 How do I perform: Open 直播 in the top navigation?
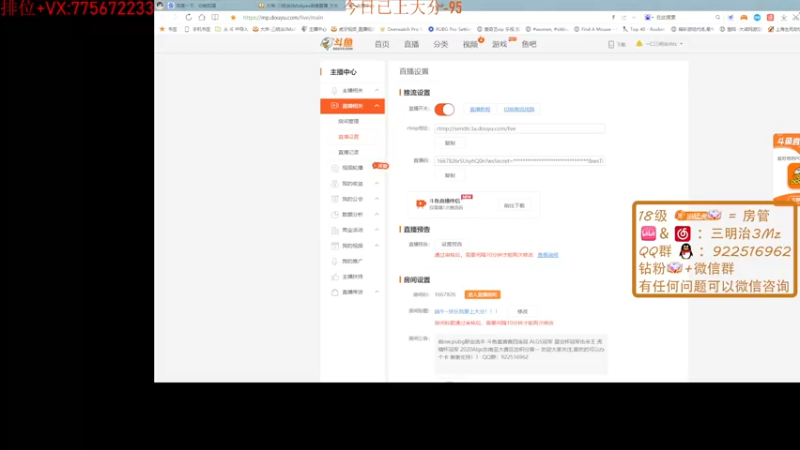pyautogui.click(x=411, y=44)
